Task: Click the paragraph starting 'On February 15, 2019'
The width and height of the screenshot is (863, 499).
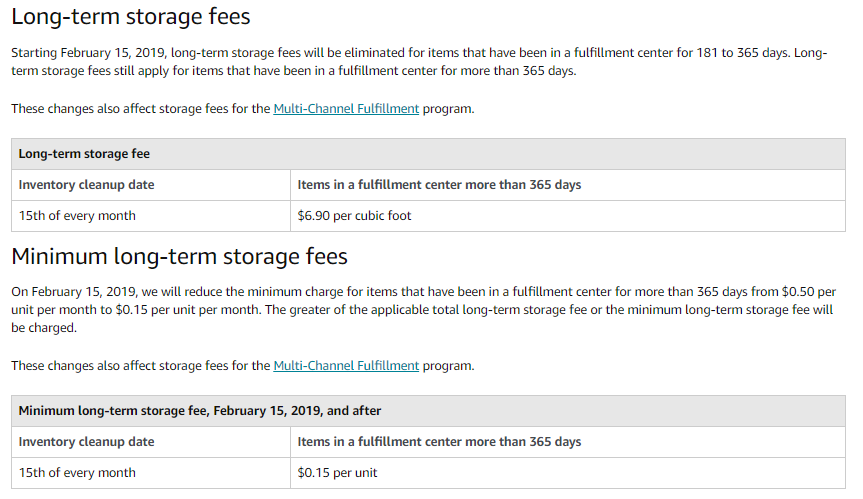Action: coord(423,310)
